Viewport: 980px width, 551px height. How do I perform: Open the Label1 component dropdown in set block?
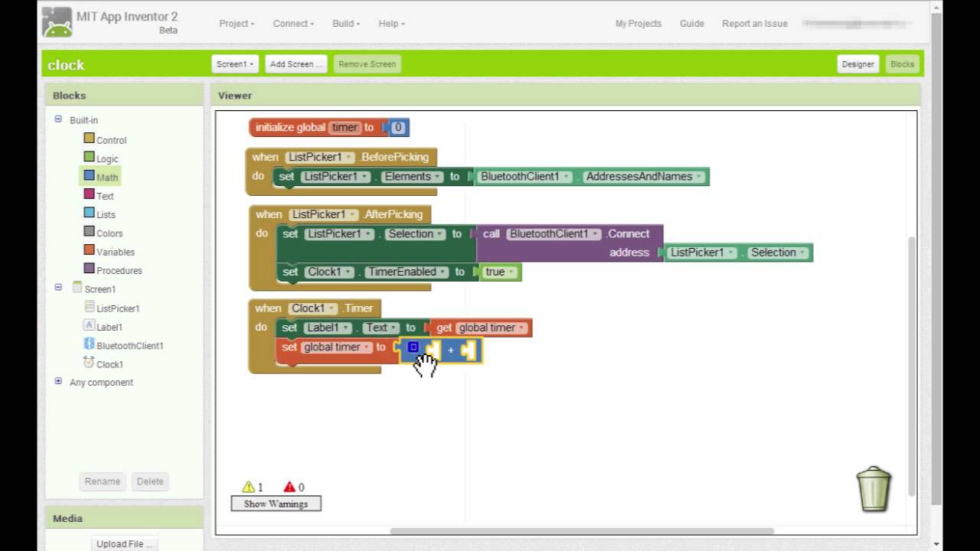[328, 328]
